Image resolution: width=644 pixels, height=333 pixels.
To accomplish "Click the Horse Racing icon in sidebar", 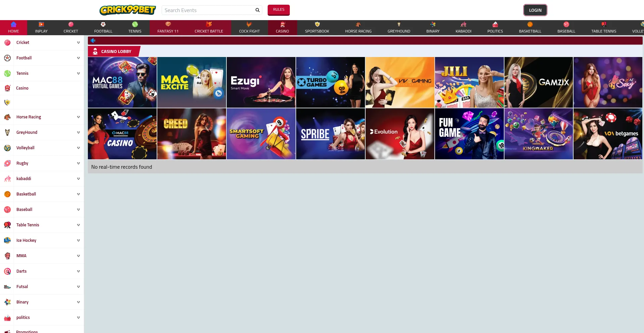I will (x=7, y=117).
